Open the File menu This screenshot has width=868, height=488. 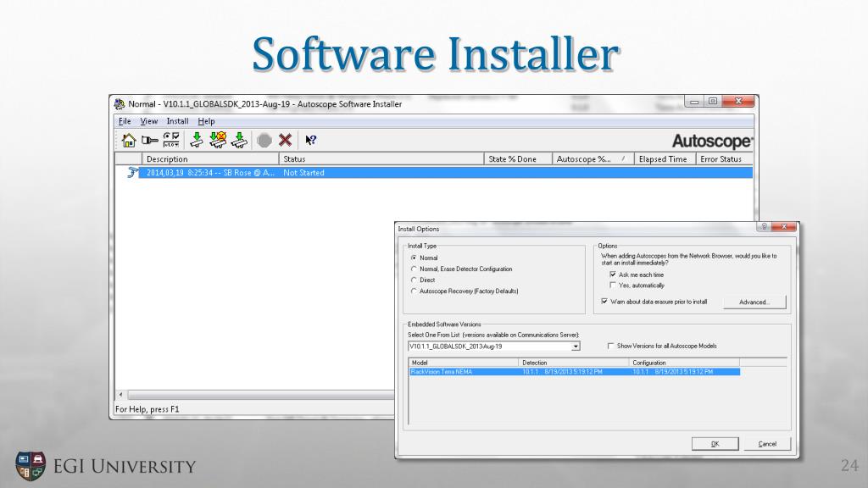(x=125, y=121)
